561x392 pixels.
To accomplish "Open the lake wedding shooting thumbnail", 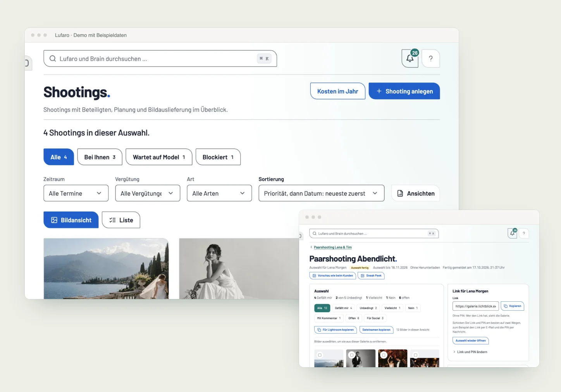I will [x=106, y=268].
